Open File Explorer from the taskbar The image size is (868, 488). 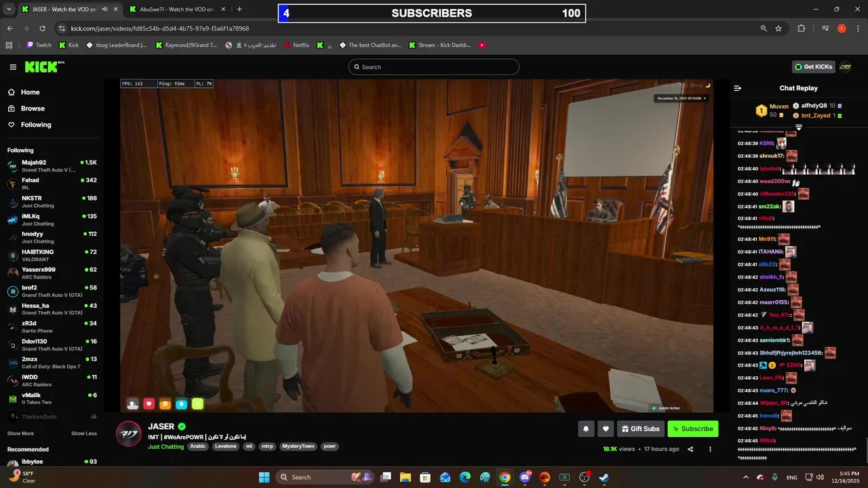coord(405,477)
